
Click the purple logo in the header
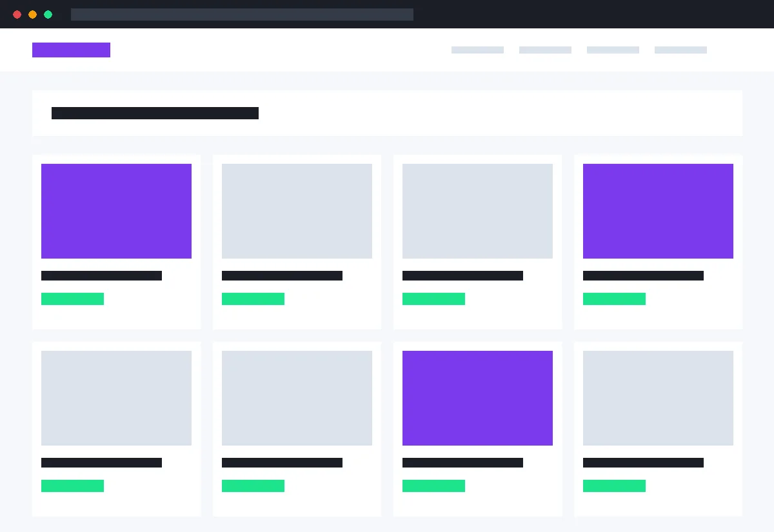coord(71,50)
